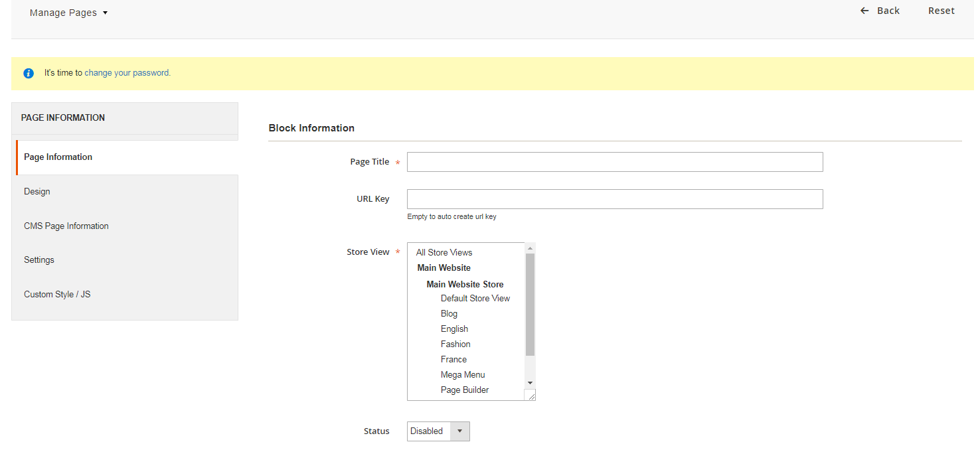This screenshot has width=980, height=450.
Task: Click into the URL Key field
Action: (x=614, y=199)
